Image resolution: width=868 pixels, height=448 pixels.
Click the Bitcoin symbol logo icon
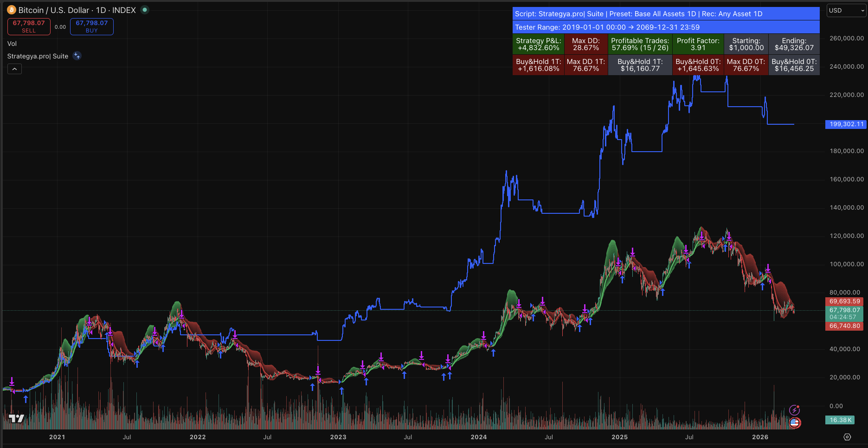coord(12,10)
